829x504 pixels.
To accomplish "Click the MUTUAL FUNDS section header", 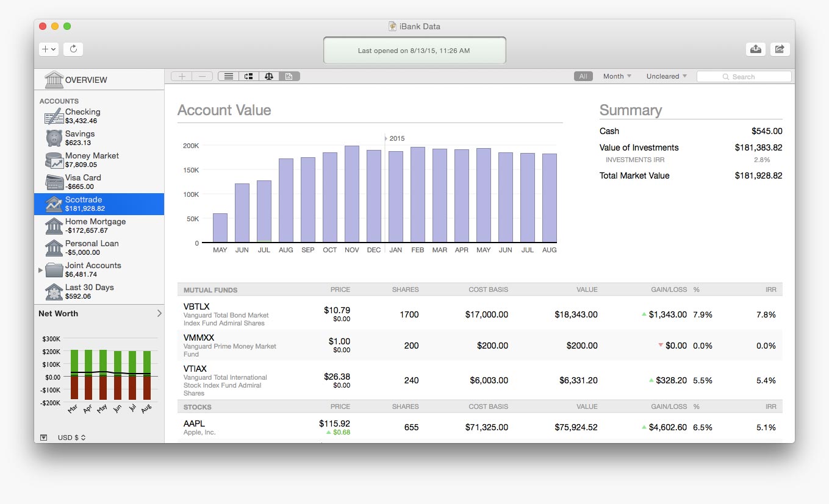I will (210, 289).
